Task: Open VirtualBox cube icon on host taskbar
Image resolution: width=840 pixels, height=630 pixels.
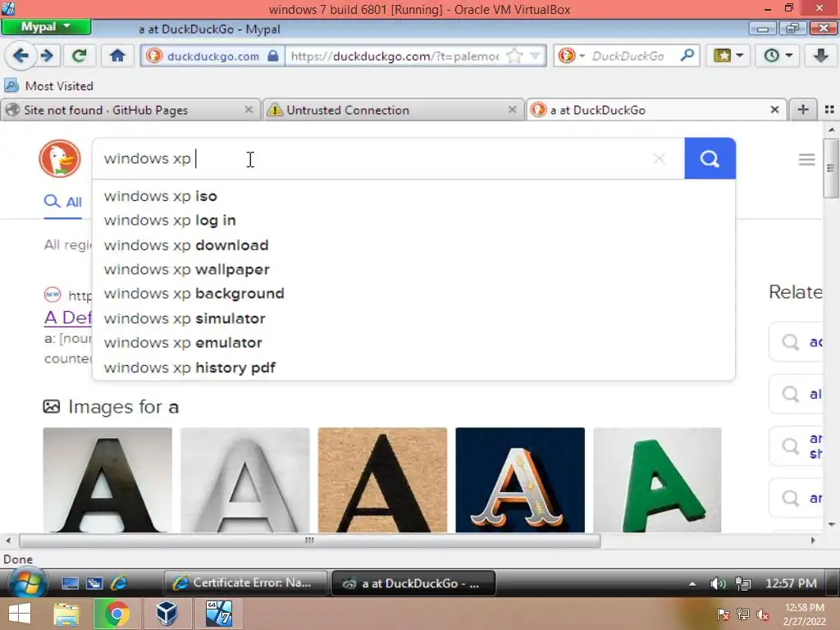Action: pos(167,614)
